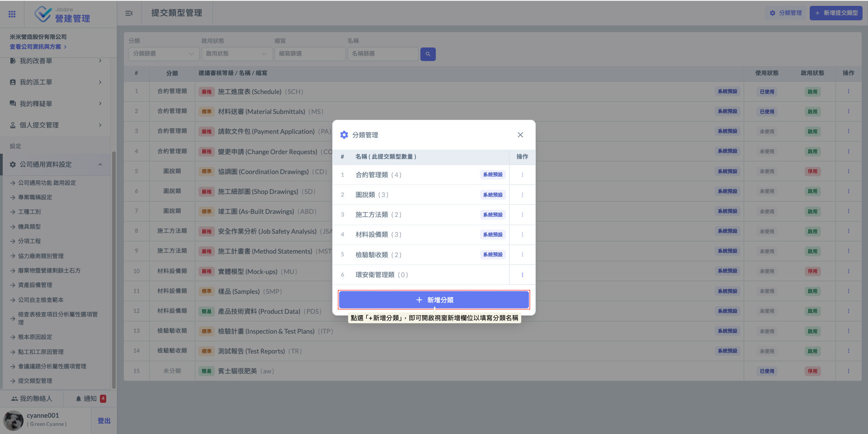The width and height of the screenshot is (868, 434).
Task: Click the sidebar vertical scrollbar
Action: [x=114, y=270]
